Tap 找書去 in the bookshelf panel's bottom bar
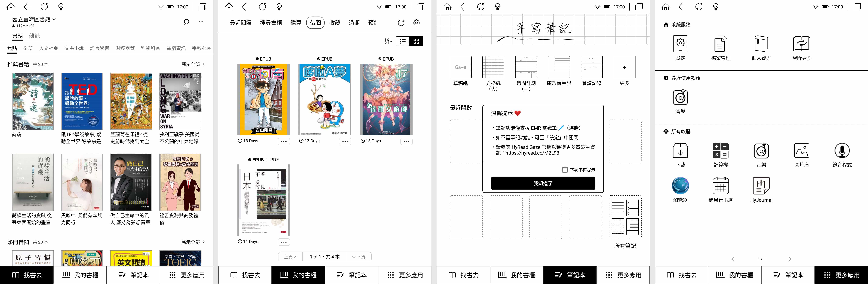868x284 pixels. [x=245, y=275]
